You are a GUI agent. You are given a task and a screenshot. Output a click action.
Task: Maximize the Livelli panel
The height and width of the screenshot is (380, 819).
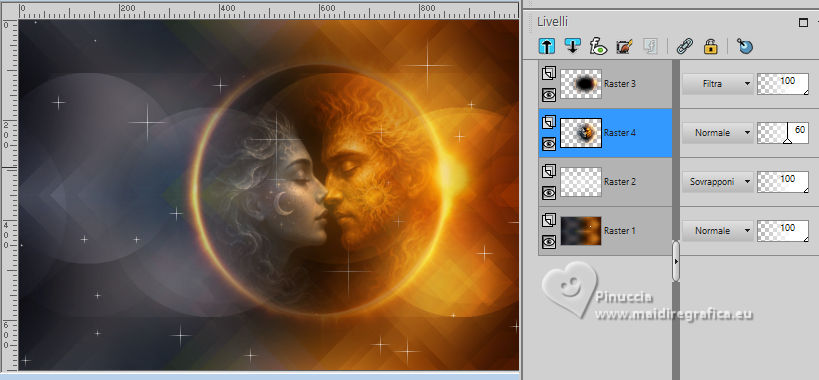click(803, 22)
